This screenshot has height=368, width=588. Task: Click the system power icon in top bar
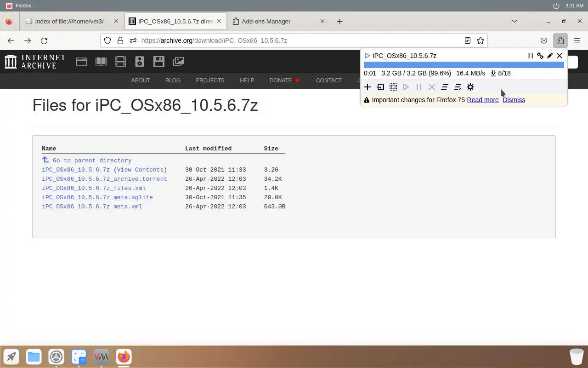(x=556, y=6)
